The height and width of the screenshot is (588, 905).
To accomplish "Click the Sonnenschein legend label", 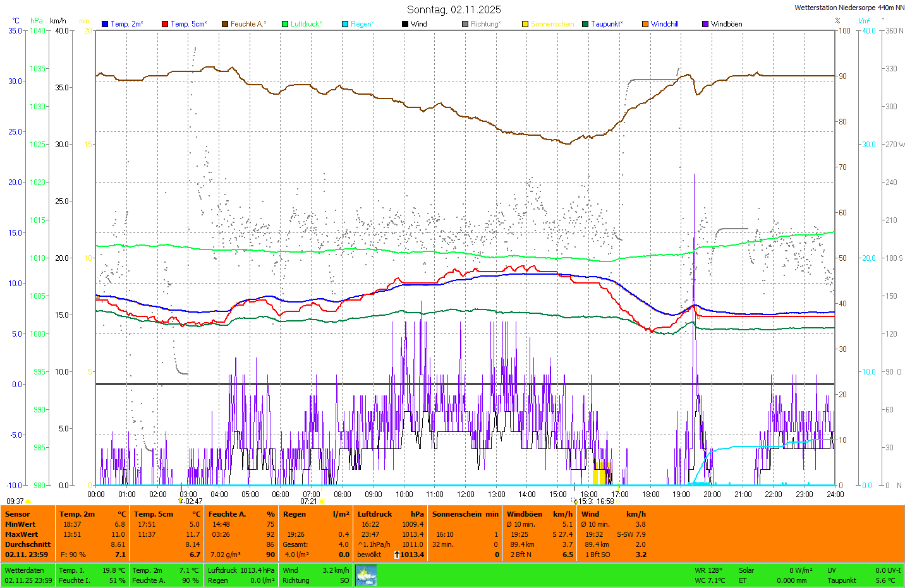I will (x=552, y=24).
